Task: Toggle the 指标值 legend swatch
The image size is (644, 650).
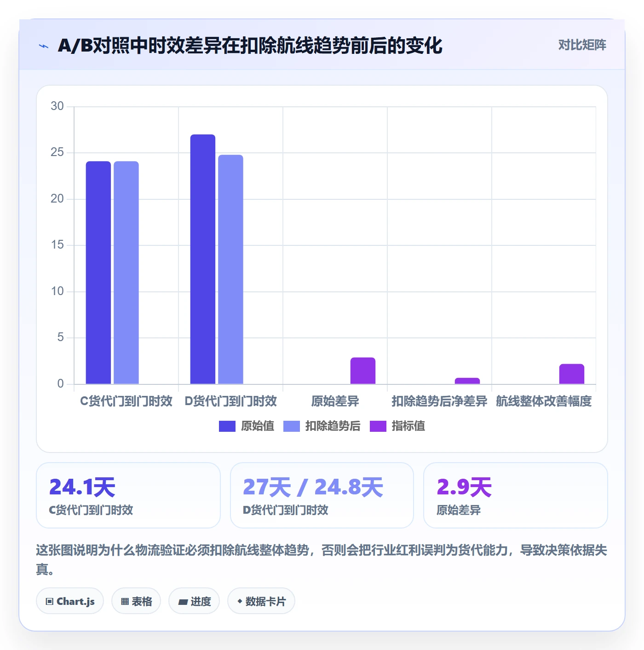Action: [378, 426]
